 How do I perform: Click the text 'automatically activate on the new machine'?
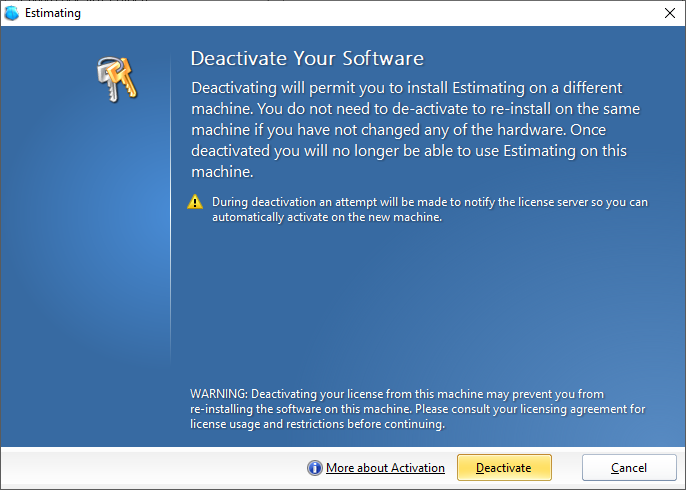pyautogui.click(x=326, y=217)
